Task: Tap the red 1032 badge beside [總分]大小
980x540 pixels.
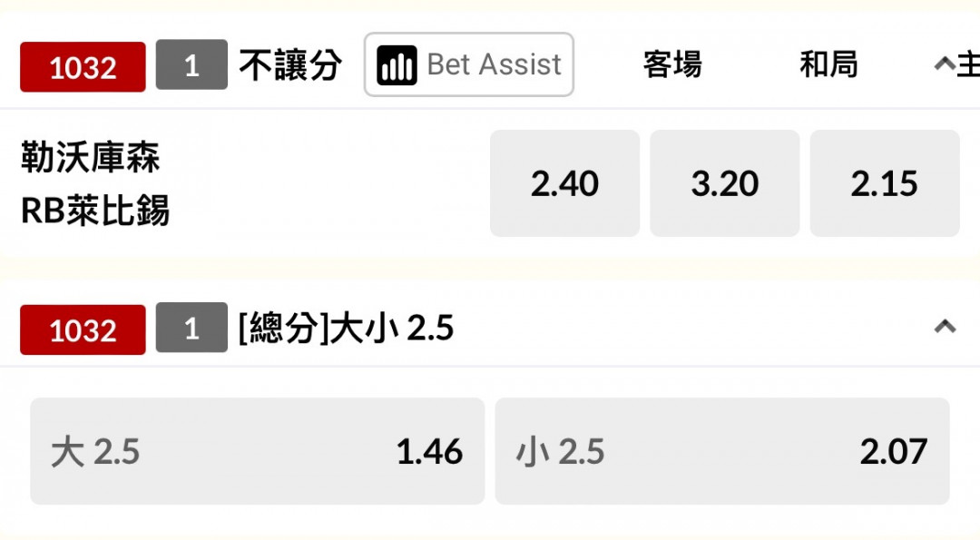Action: (83, 330)
